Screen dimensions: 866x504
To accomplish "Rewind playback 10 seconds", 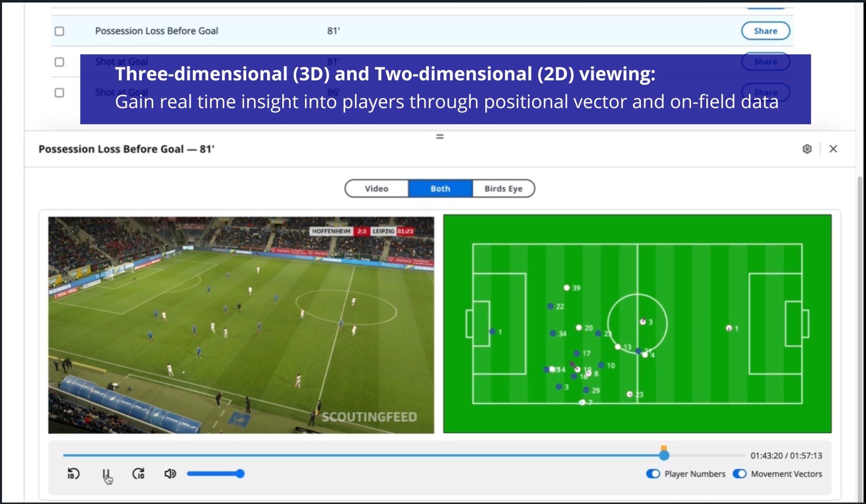I will point(73,473).
